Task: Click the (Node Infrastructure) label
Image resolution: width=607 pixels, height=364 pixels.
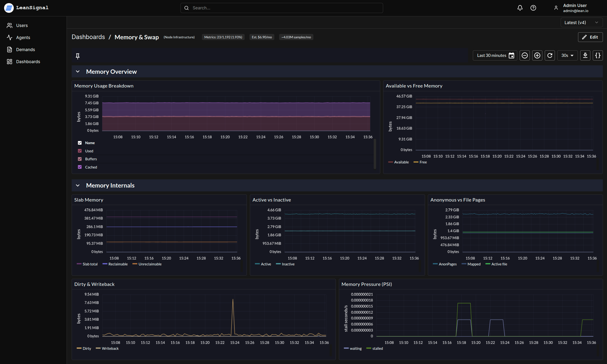Action: (179, 37)
